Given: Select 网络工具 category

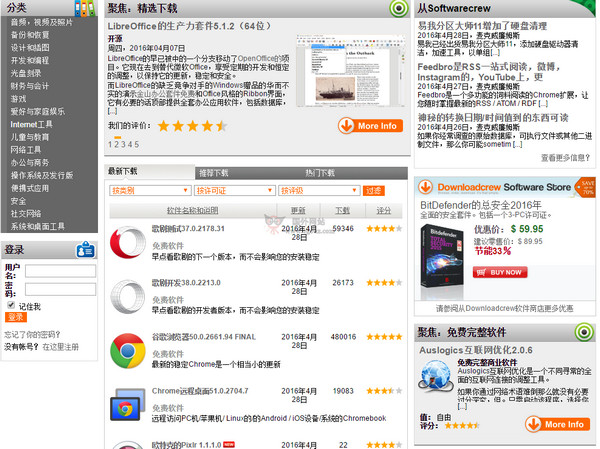Looking at the screenshot, I should (x=26, y=150).
